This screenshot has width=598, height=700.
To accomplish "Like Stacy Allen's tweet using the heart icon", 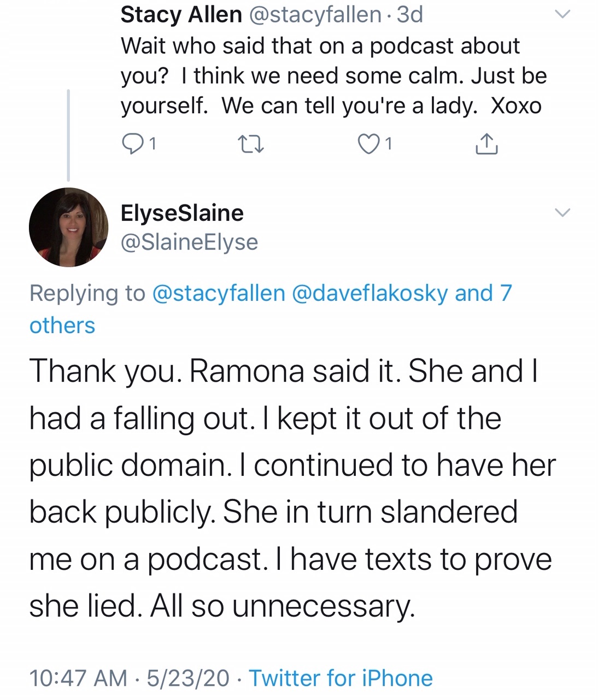I will 369,144.
